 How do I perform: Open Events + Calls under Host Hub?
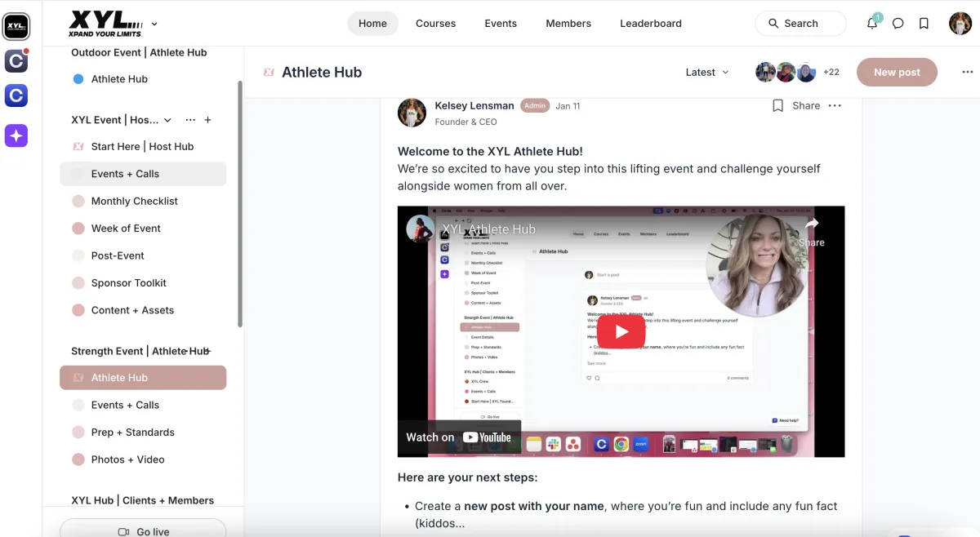[143, 174]
